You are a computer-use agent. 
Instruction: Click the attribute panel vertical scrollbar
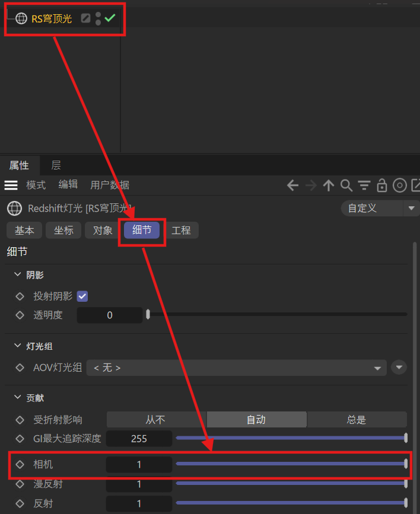pyautogui.click(x=415, y=377)
